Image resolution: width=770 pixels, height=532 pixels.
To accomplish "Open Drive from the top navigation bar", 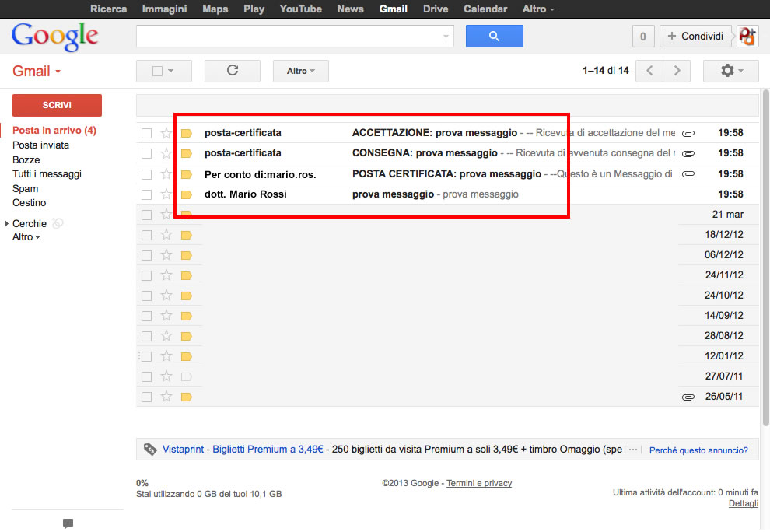I will [436, 9].
